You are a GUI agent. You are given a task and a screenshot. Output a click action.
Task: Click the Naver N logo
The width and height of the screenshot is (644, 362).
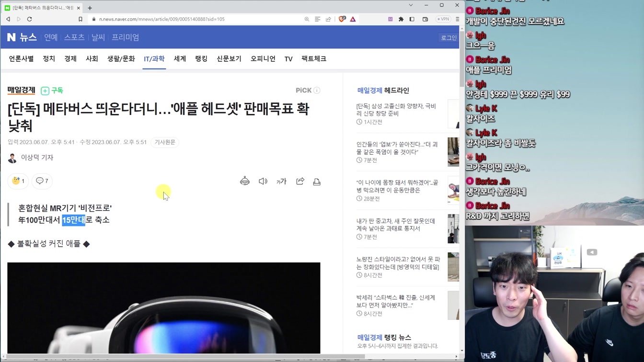pos(11,37)
